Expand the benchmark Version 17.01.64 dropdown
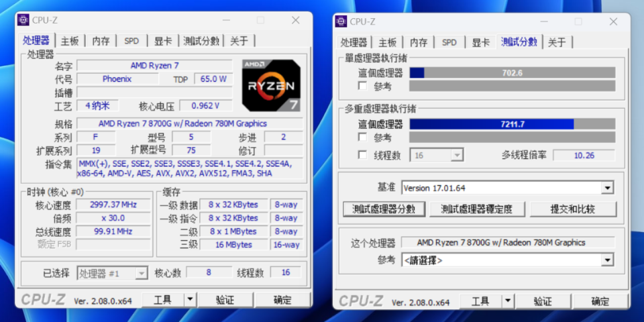644x322 pixels. [x=607, y=188]
